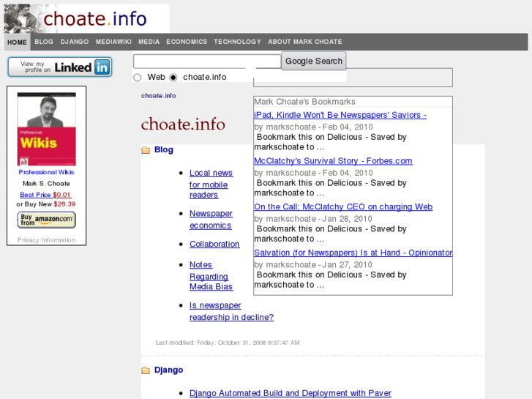Open the HOME nav tab
Viewport: 532px width, 399px height.
17,42
